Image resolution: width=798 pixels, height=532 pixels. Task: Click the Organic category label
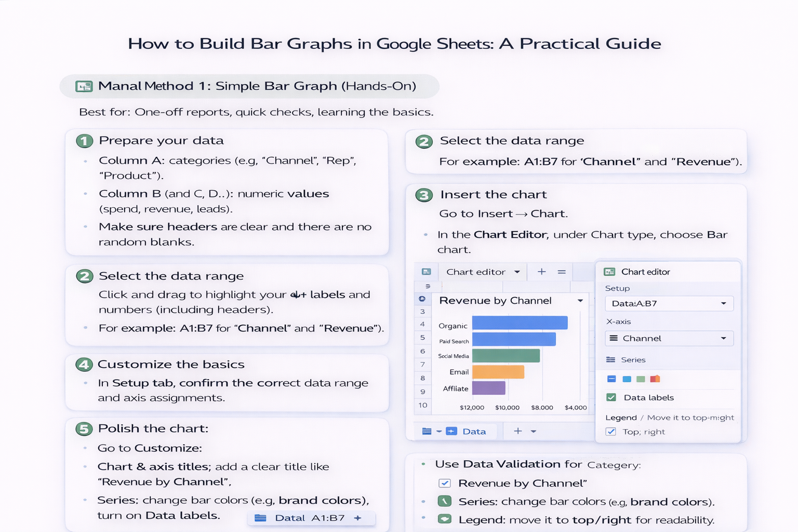point(453,326)
